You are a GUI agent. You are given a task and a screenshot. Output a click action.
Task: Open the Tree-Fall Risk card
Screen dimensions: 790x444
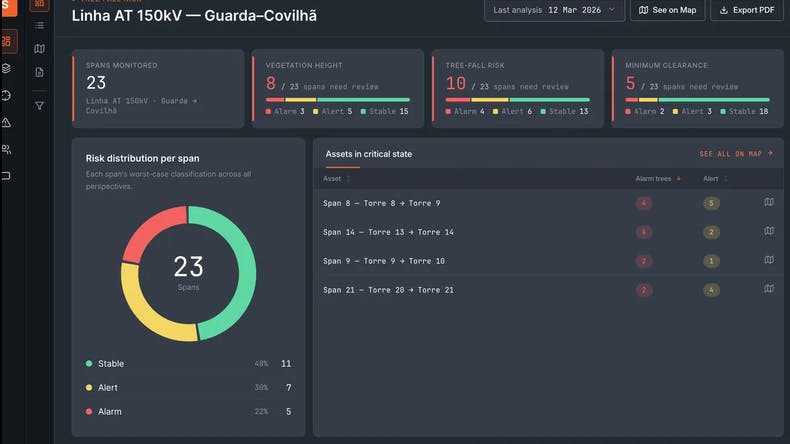tap(518, 89)
